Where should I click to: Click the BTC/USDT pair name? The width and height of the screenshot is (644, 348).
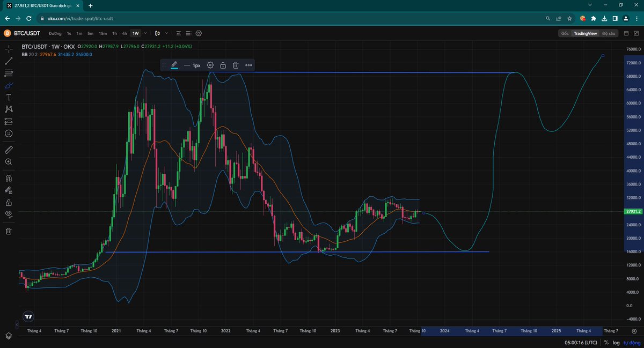point(27,33)
